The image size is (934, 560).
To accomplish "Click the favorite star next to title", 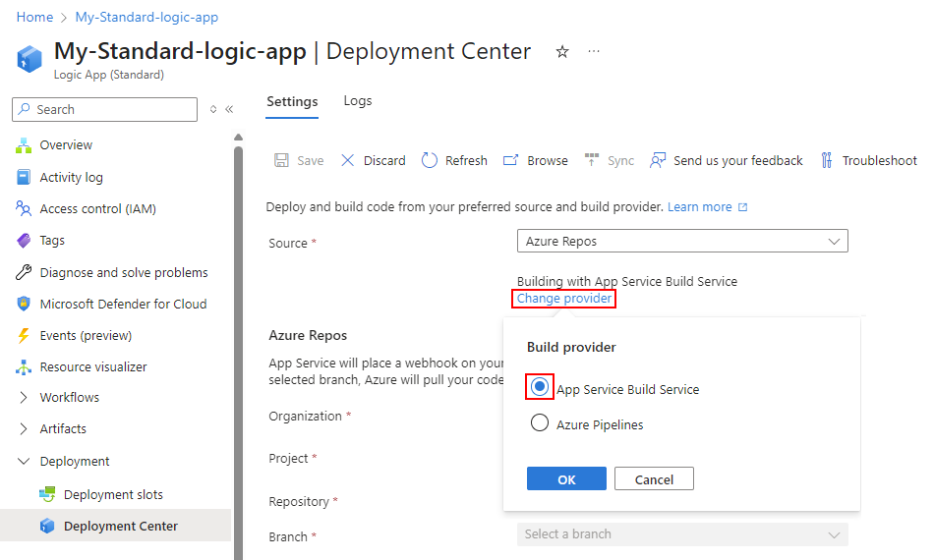I will click(562, 52).
